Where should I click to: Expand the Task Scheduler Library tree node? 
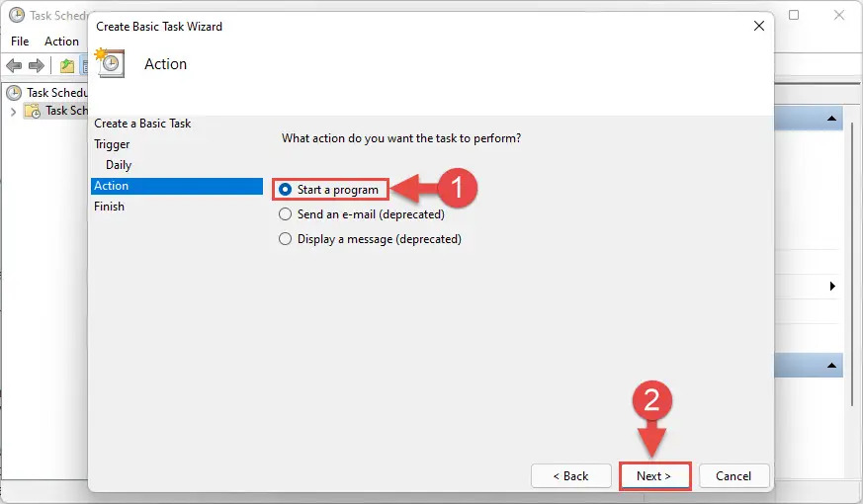pos(13,111)
